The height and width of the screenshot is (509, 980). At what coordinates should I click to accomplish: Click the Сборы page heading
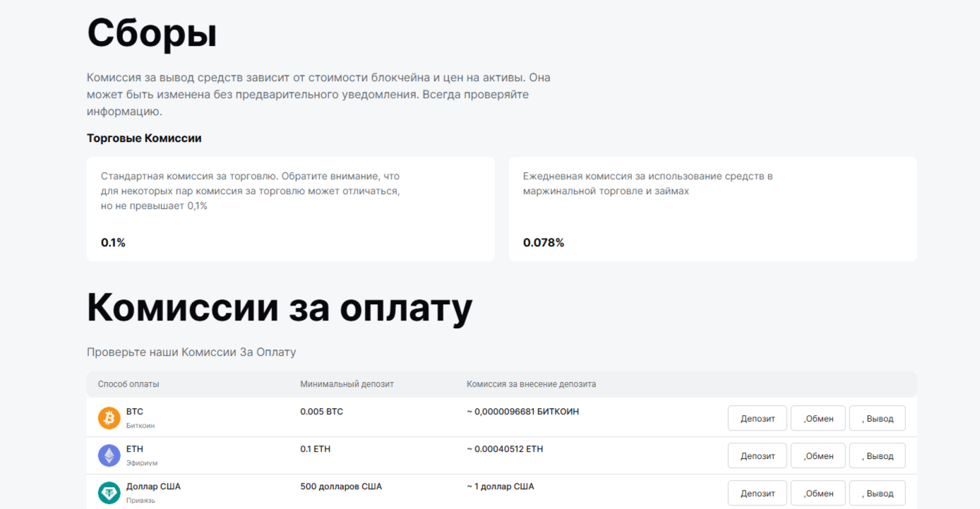pos(151,32)
